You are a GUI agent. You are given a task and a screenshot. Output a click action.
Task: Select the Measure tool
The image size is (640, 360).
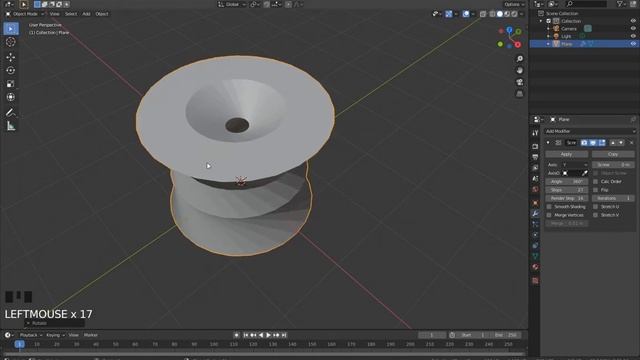click(11, 126)
